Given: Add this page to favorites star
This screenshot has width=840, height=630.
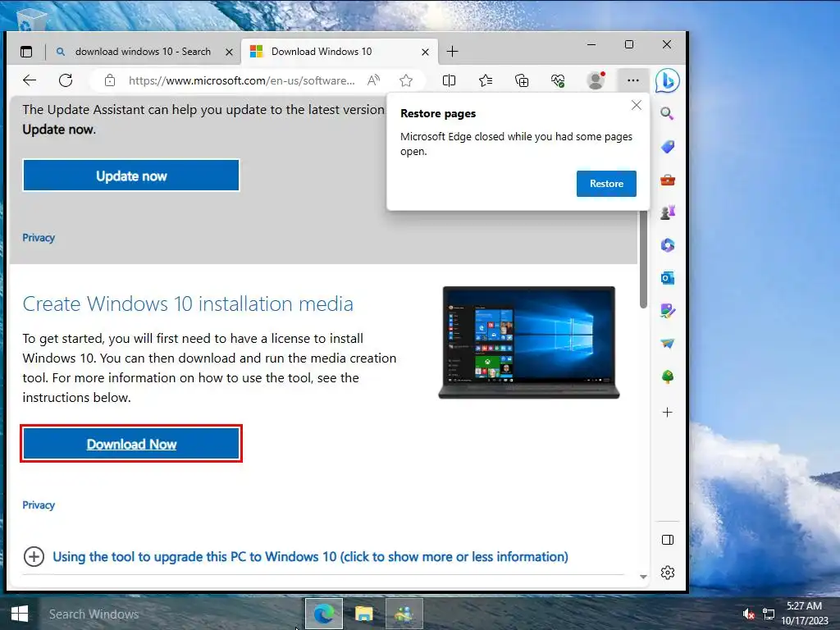Looking at the screenshot, I should [x=406, y=80].
